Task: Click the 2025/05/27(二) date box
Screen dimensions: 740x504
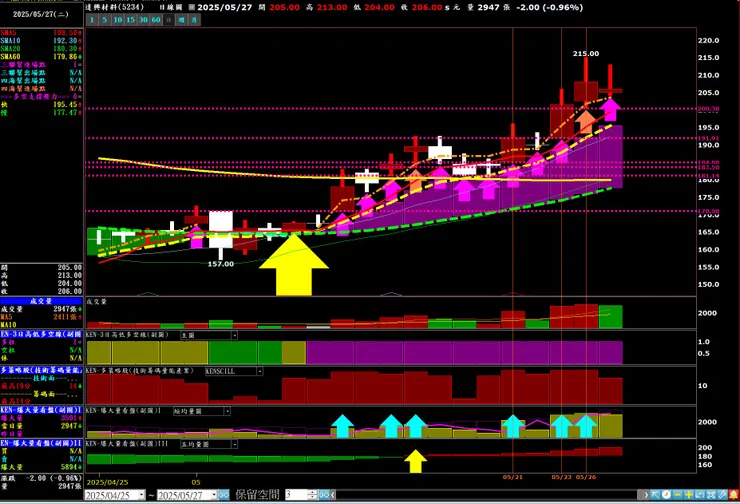Action: (x=41, y=14)
